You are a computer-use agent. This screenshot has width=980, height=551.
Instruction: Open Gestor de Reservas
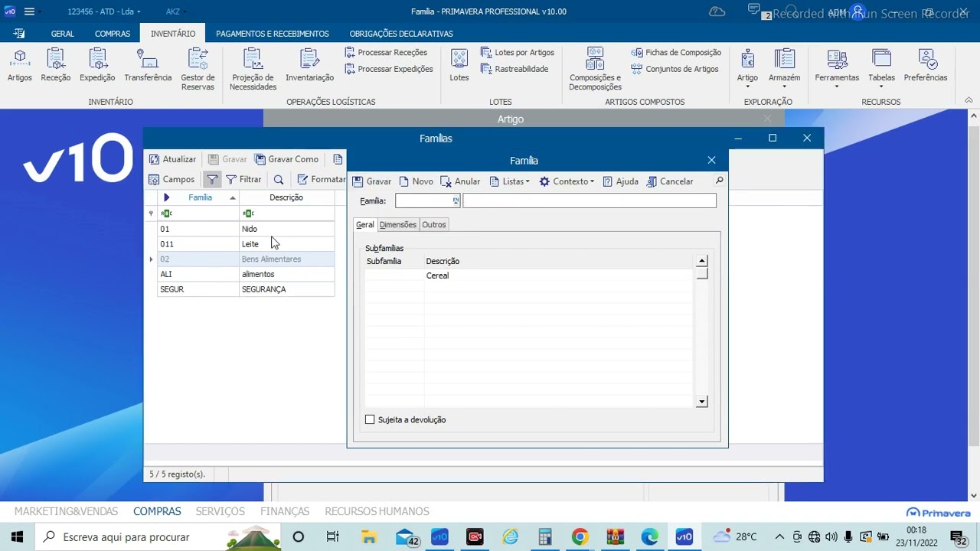(x=198, y=70)
